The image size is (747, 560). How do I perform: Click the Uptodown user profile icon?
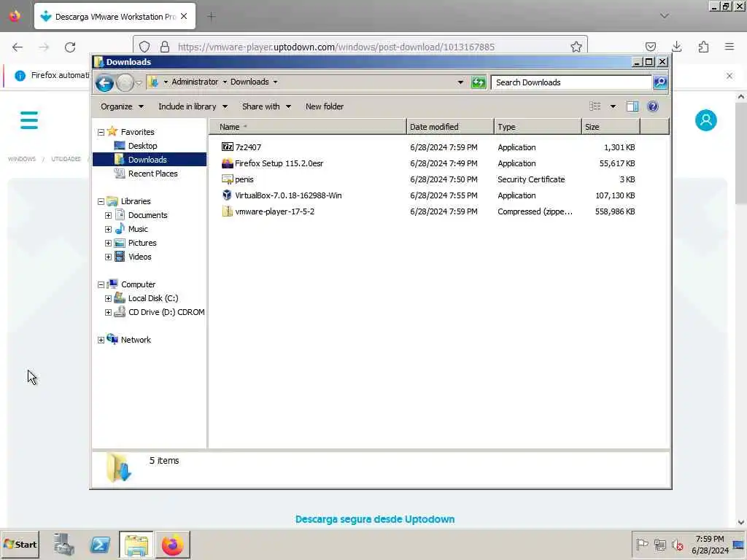[705, 120]
